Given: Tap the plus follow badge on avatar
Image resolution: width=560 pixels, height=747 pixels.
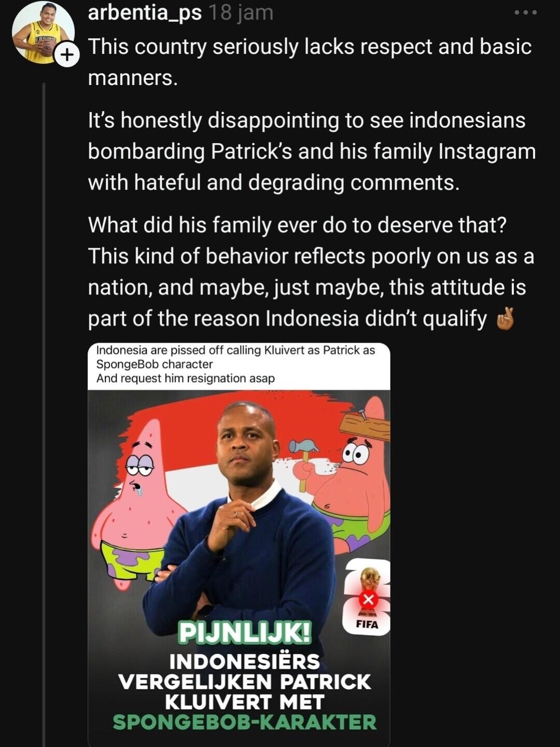Looking at the screenshot, I should coord(66,56).
